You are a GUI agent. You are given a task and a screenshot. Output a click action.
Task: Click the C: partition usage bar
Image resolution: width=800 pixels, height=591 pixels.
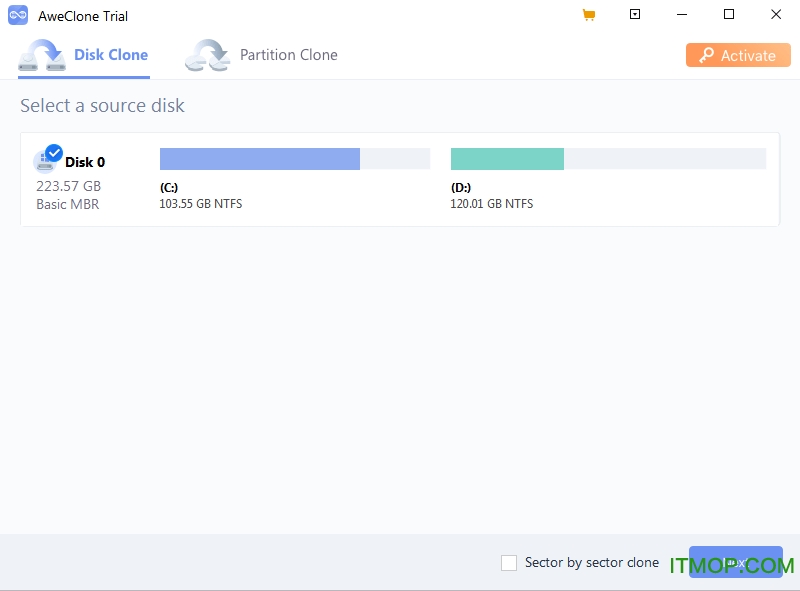tap(294, 159)
